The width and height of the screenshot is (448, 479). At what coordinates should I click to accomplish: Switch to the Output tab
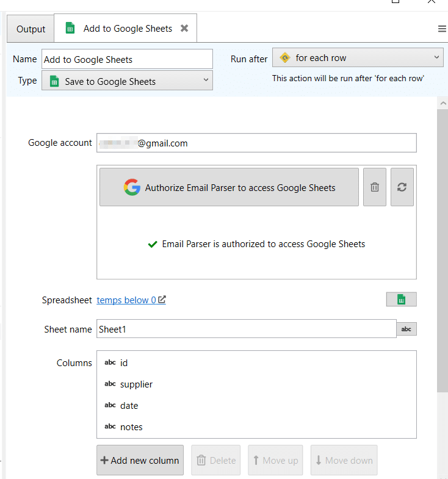pos(31,29)
